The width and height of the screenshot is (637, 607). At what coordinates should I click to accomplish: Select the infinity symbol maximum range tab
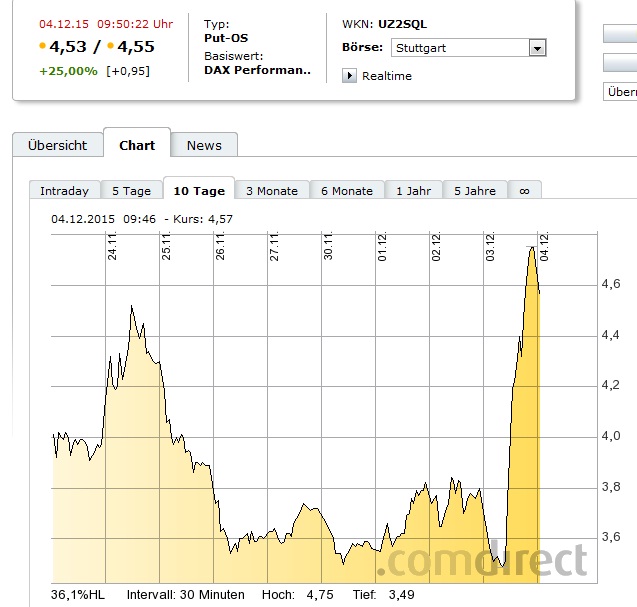click(524, 191)
